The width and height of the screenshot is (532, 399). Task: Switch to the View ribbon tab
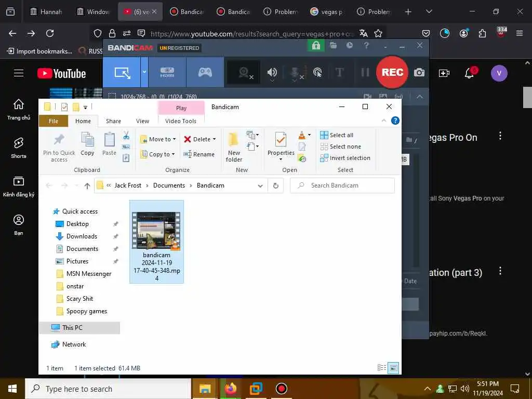pos(142,121)
